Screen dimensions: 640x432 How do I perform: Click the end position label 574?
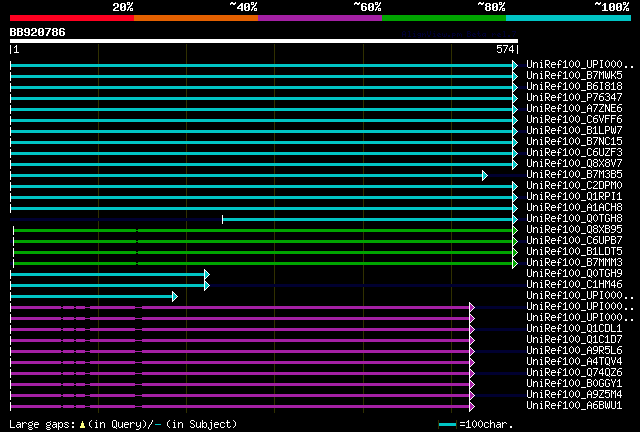[505, 49]
